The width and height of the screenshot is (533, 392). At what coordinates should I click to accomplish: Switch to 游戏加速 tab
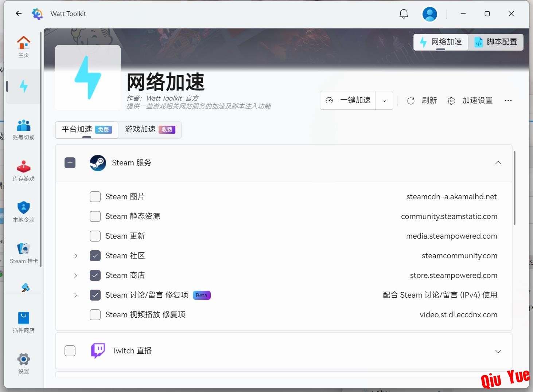click(x=150, y=130)
